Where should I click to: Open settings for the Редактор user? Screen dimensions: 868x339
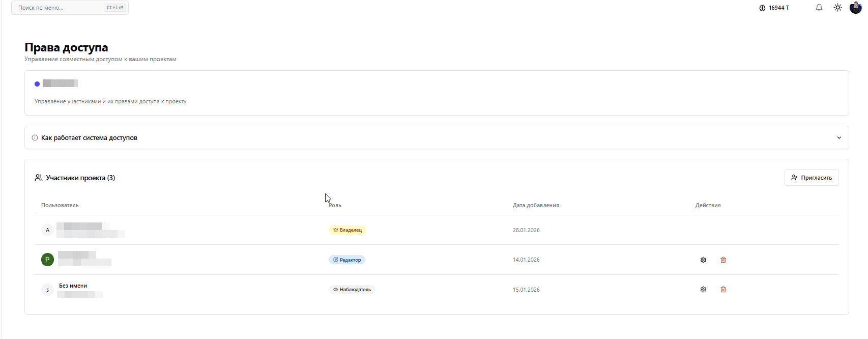[703, 260]
